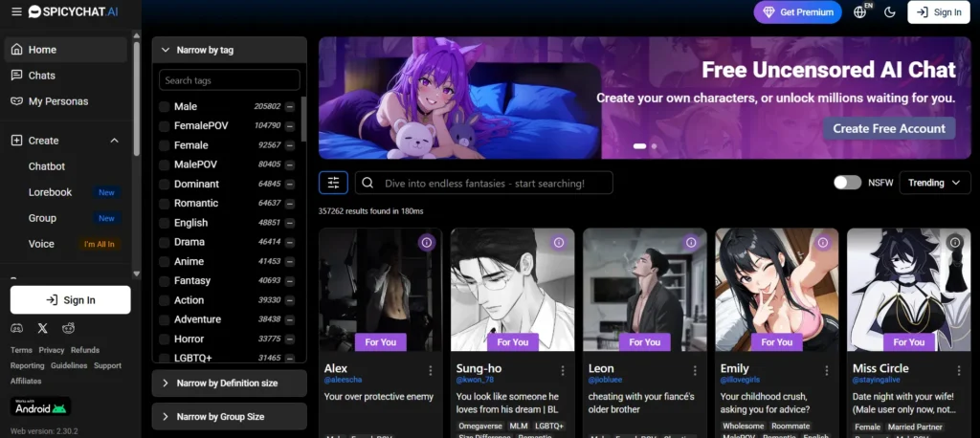Open the three-dot menu for Emily
The width and height of the screenshot is (980, 438).
(827, 370)
